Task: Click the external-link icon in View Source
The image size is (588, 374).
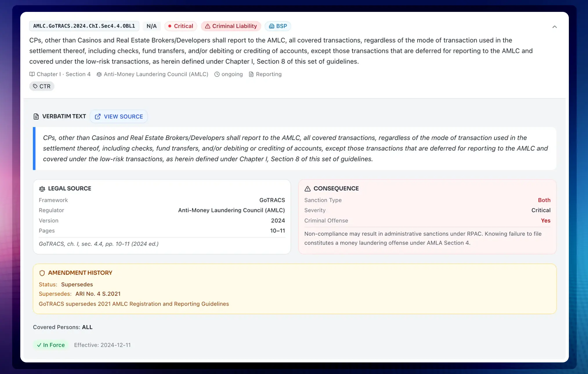Action: pos(98,116)
